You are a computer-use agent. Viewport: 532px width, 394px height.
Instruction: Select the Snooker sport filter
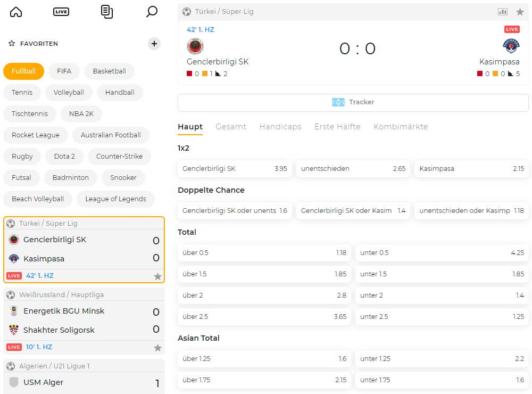click(123, 178)
